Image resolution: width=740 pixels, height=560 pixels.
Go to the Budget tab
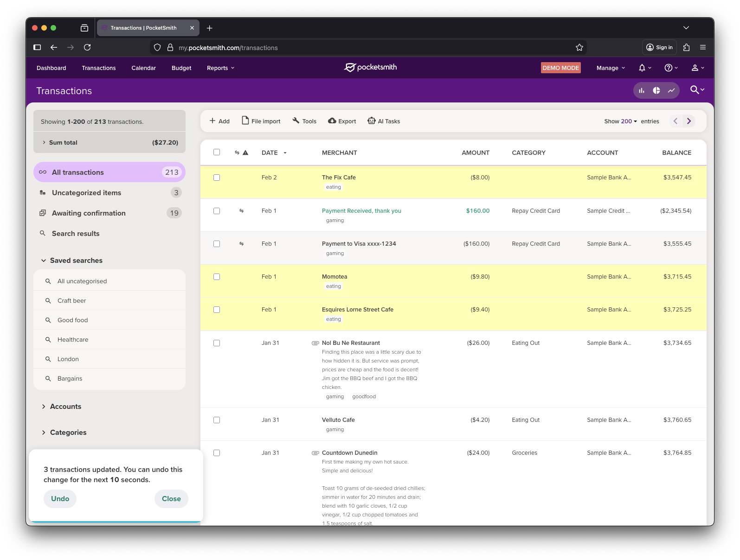pyautogui.click(x=181, y=68)
